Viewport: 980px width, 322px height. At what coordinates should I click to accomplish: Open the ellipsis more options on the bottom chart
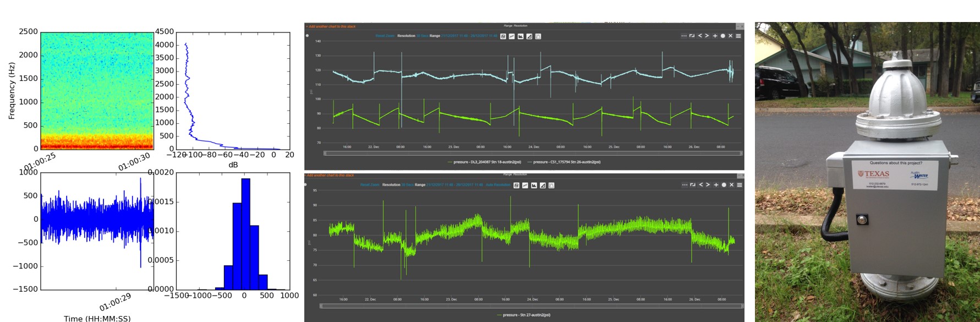coord(685,185)
